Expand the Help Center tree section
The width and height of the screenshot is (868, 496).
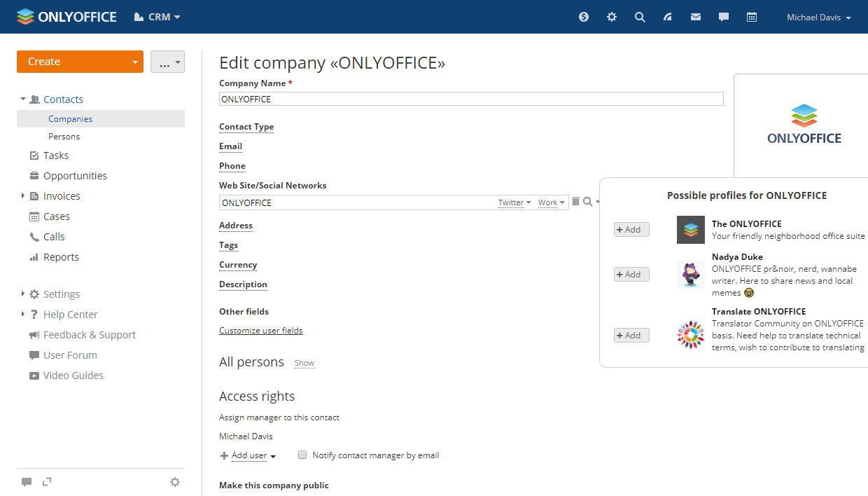(23, 315)
